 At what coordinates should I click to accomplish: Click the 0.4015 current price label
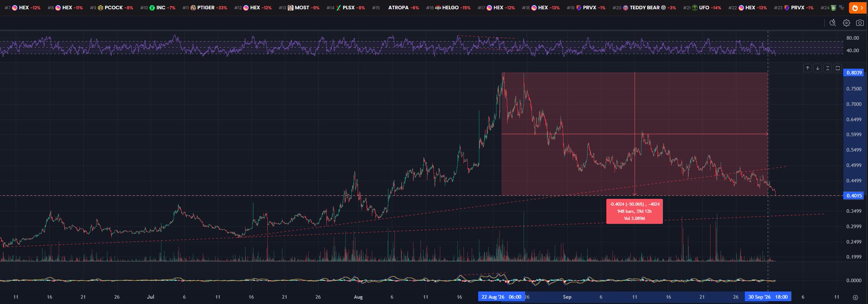[x=854, y=196]
